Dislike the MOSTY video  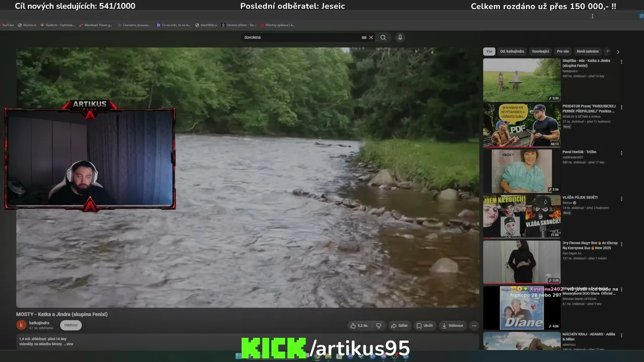[379, 326]
